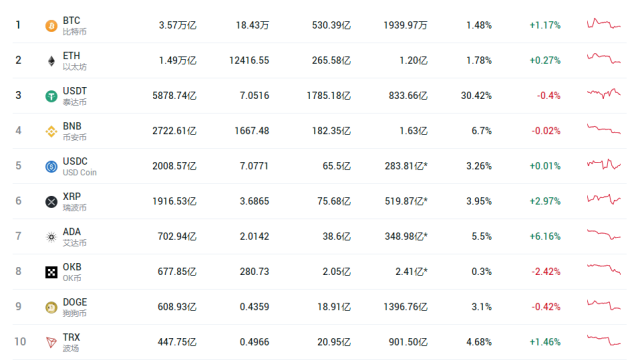The height and width of the screenshot is (360, 640).
Task: Click the orange Bitcoin coin icon
Action: click(51, 26)
